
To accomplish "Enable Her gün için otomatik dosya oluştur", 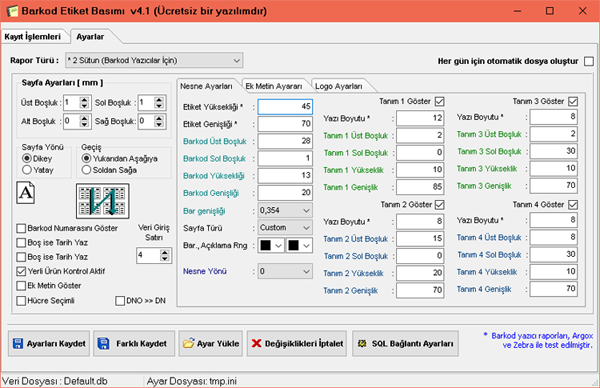I will [589, 61].
